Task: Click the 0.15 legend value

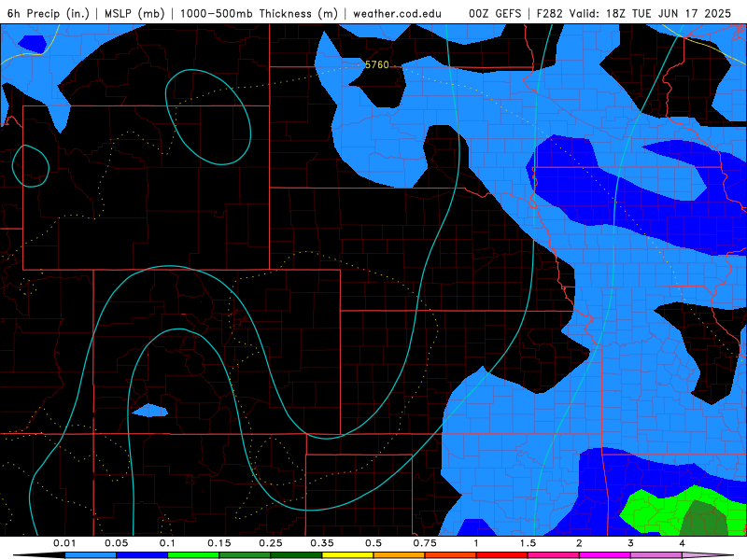Action: click(219, 543)
